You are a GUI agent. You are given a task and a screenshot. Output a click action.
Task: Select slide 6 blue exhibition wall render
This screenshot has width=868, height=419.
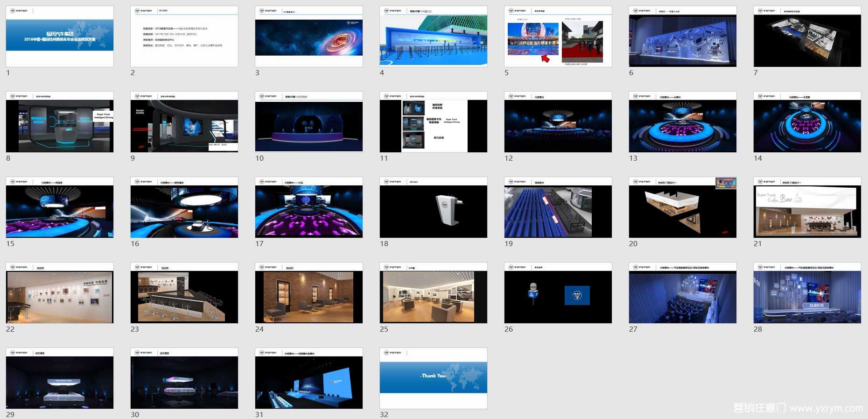tap(683, 36)
